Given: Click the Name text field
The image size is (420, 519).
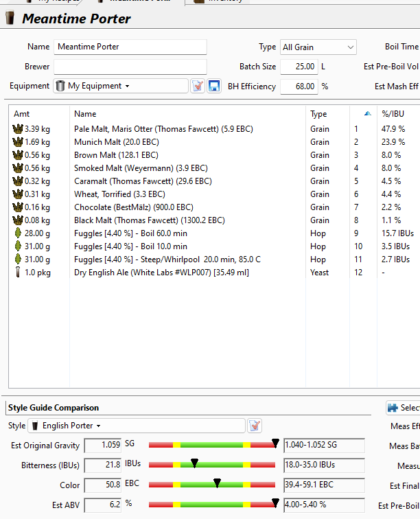Looking at the screenshot, I should (130, 47).
